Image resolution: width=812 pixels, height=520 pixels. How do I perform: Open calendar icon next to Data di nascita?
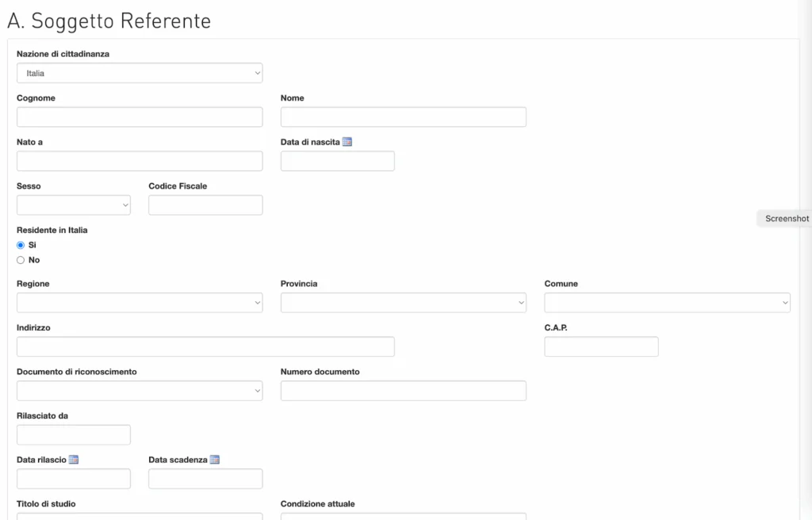(x=347, y=142)
